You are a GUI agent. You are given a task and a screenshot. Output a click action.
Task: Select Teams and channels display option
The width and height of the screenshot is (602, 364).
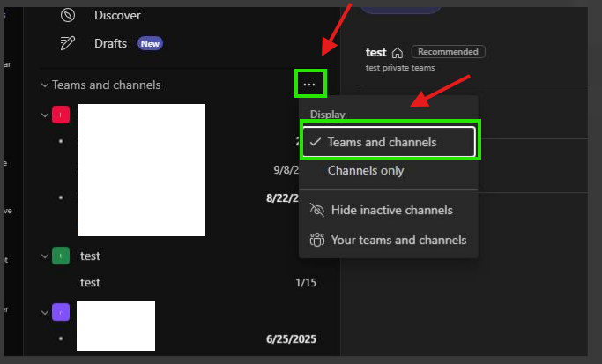point(389,142)
